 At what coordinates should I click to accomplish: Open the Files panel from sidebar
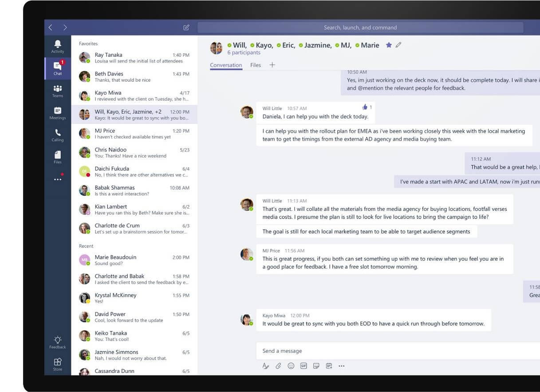[x=58, y=157]
